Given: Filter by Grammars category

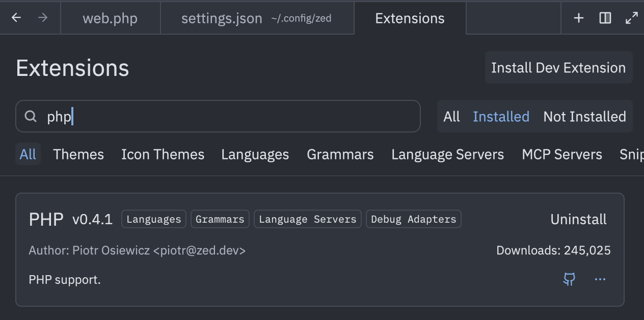Looking at the screenshot, I should tap(340, 154).
